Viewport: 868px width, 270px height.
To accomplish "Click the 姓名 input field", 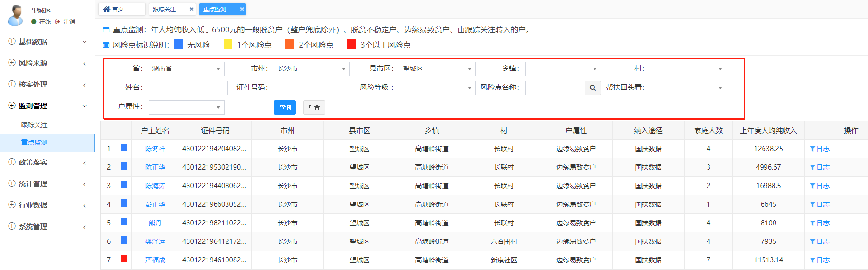I will click(x=188, y=88).
